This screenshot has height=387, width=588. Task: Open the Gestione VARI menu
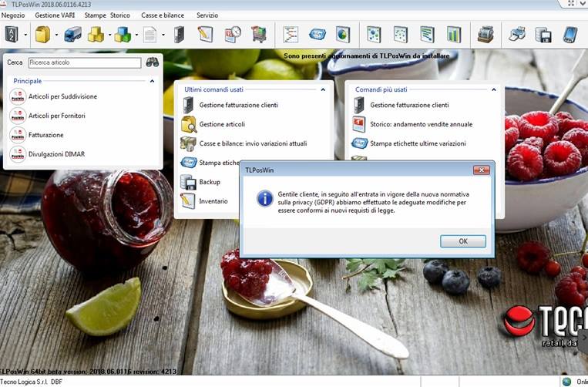point(56,15)
